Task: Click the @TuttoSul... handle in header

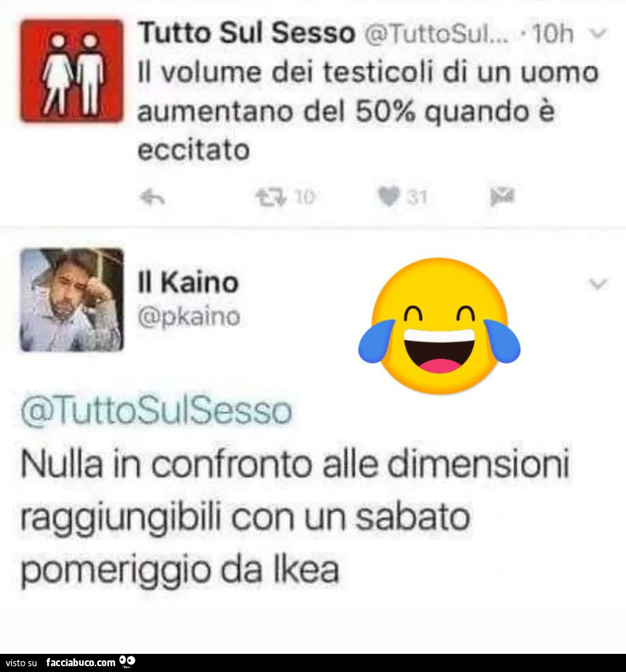Action: tap(436, 33)
